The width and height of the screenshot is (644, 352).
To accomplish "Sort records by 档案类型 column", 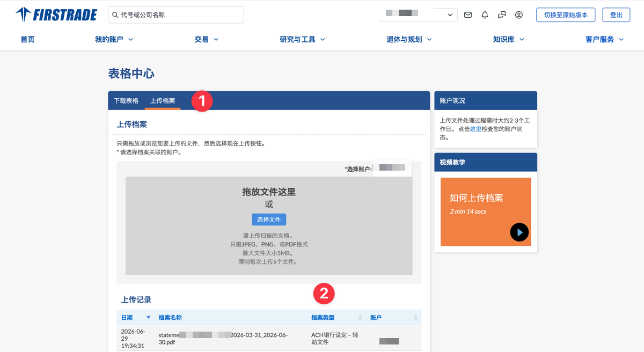I will [x=360, y=318].
